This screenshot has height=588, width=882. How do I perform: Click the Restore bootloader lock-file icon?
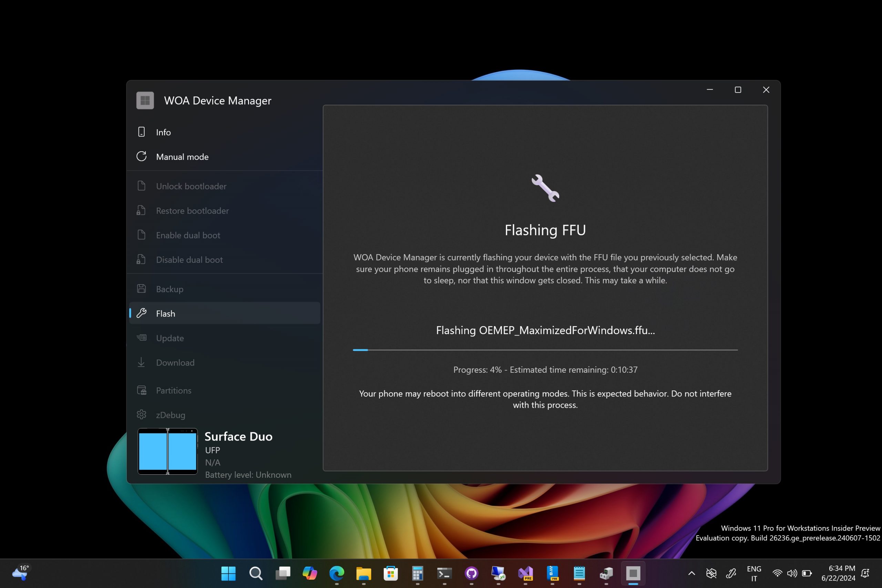point(141,210)
